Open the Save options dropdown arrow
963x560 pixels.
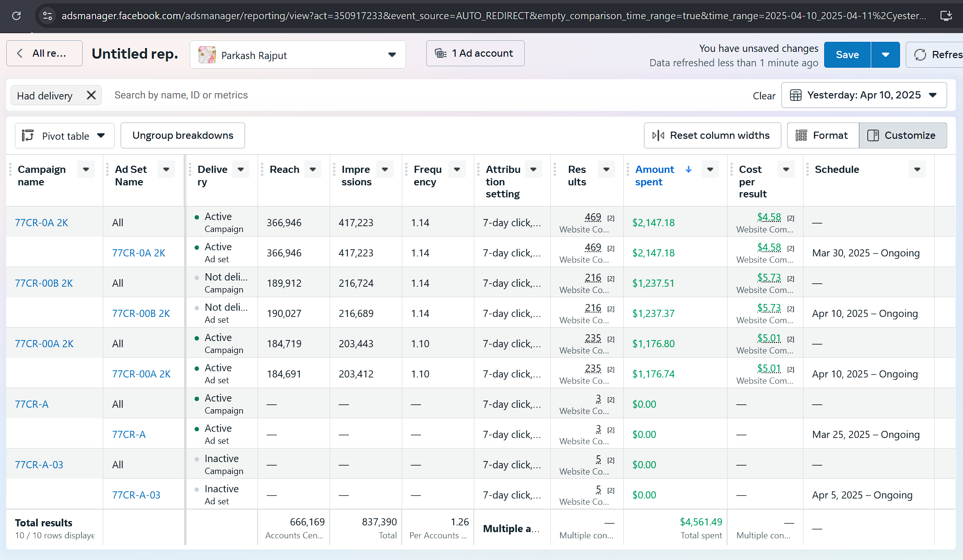(x=885, y=55)
